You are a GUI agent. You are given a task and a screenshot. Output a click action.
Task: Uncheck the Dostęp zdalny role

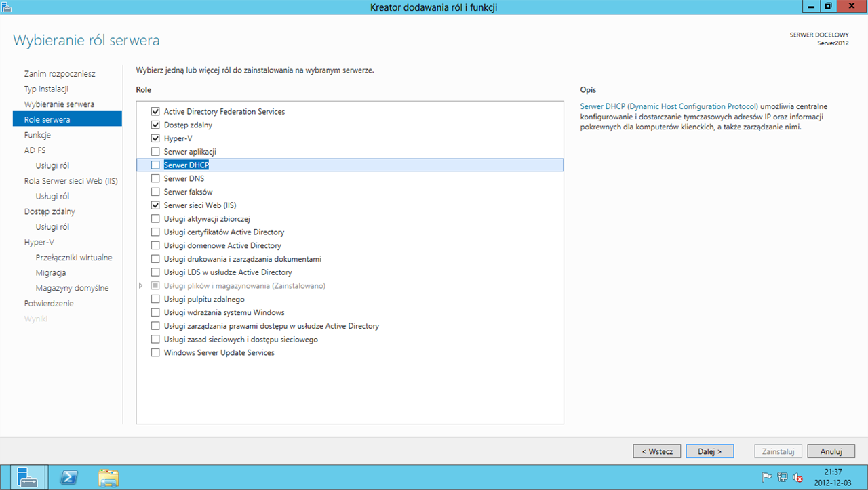155,125
